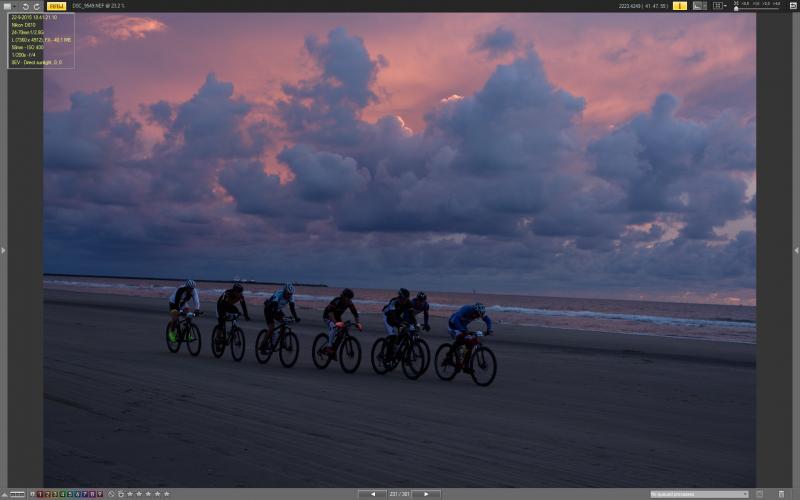The image size is (800, 500).
Task: Click the focal length and ISO line
Action: (x=28, y=47)
